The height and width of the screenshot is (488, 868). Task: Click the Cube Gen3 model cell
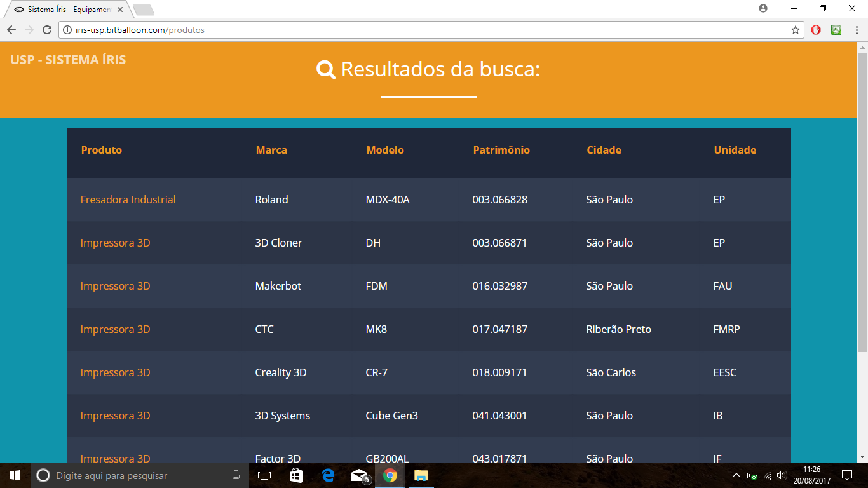(391, 416)
